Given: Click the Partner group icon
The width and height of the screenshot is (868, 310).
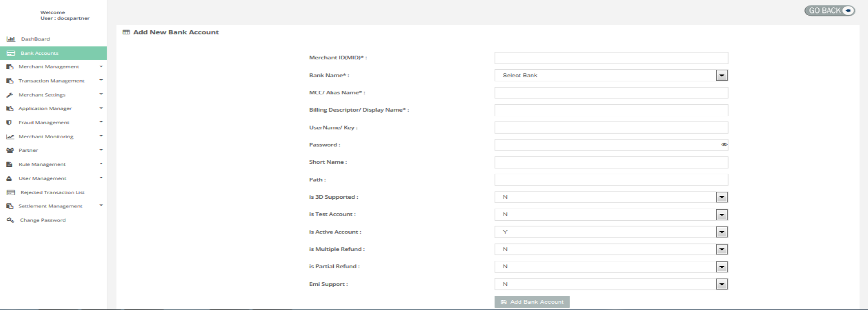Looking at the screenshot, I should click(x=10, y=150).
